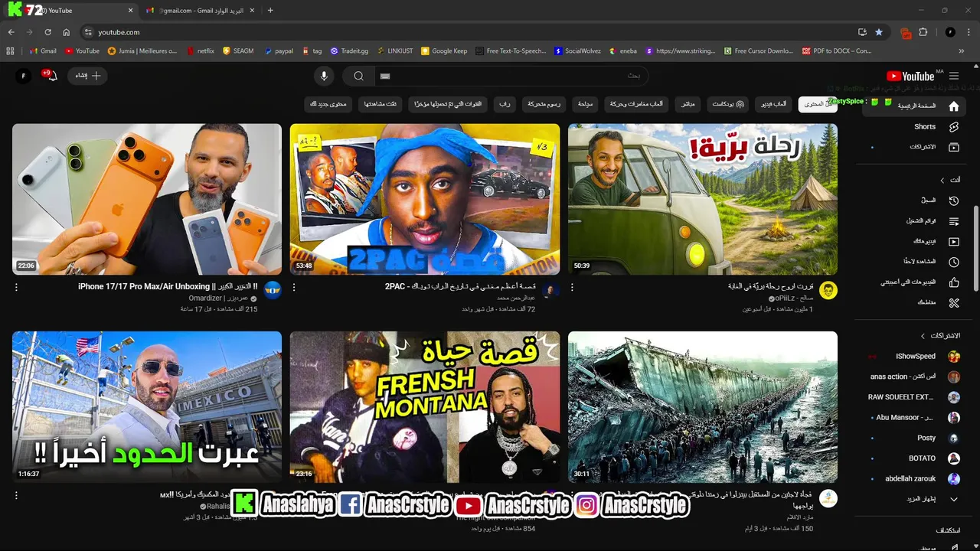980x551 pixels.
Task: Click the channel avatar beside the 2PAC title
Action: pyautogui.click(x=550, y=290)
